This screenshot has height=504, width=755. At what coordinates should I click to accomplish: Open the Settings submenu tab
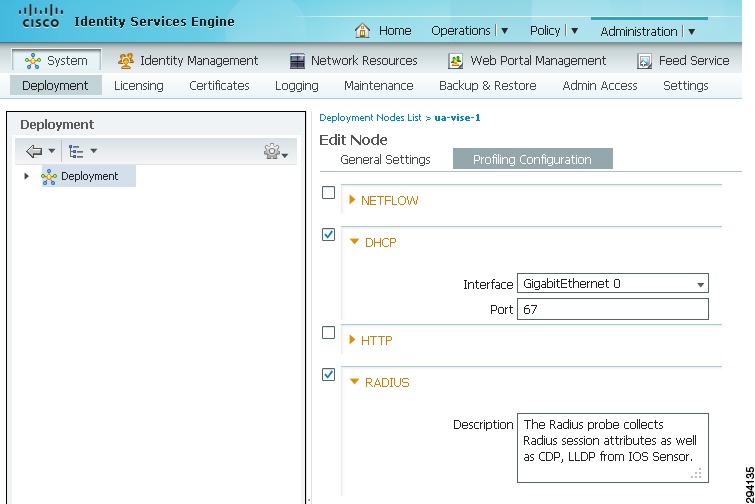[x=685, y=86]
